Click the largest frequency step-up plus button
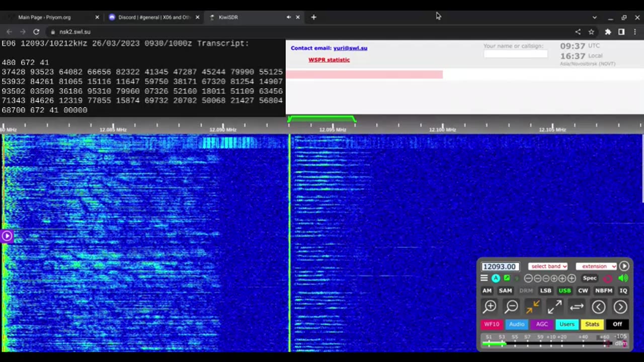 572,278
